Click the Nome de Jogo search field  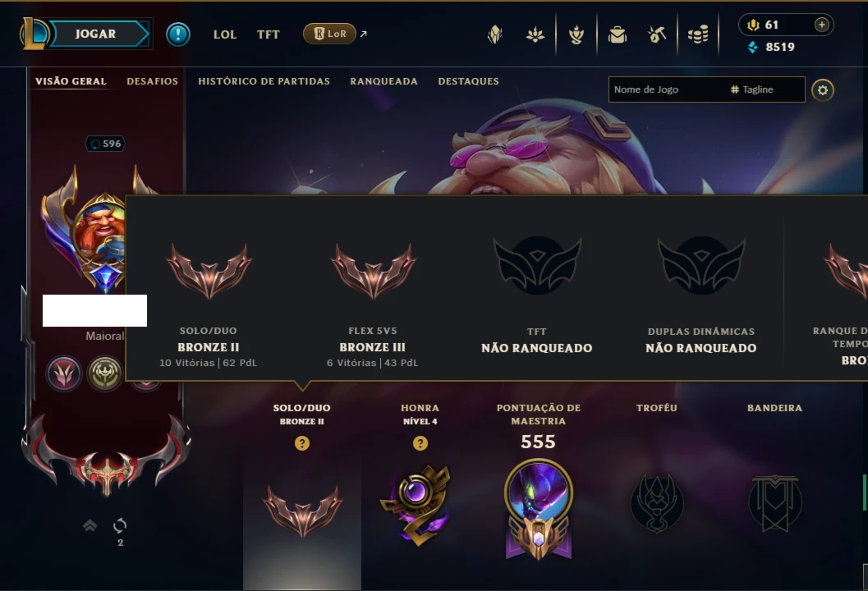(x=667, y=89)
